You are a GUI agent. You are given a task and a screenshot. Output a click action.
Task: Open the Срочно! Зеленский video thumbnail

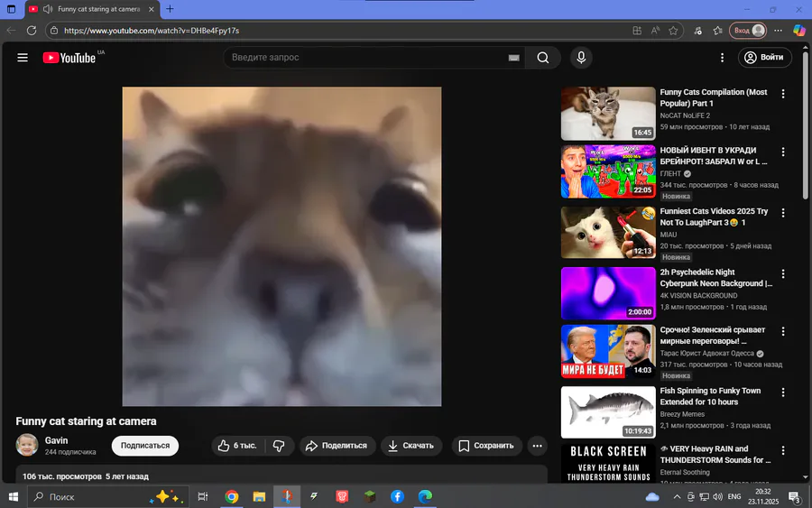[x=608, y=351]
